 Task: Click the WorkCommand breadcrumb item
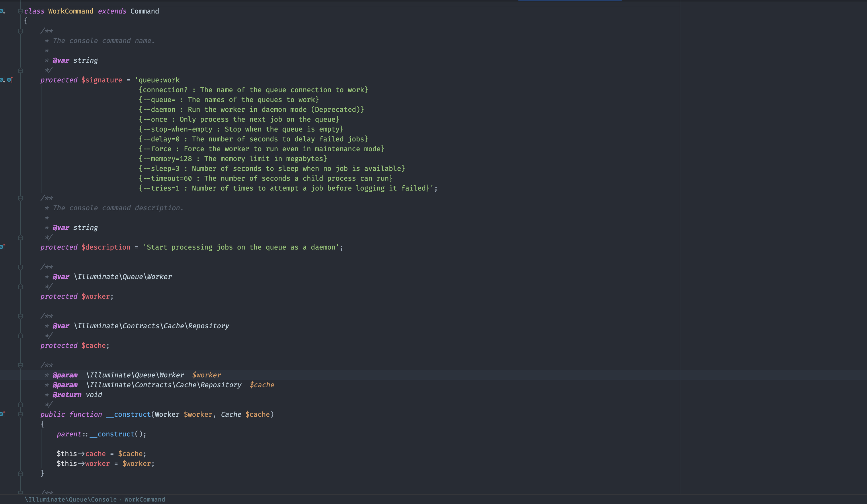click(x=144, y=499)
